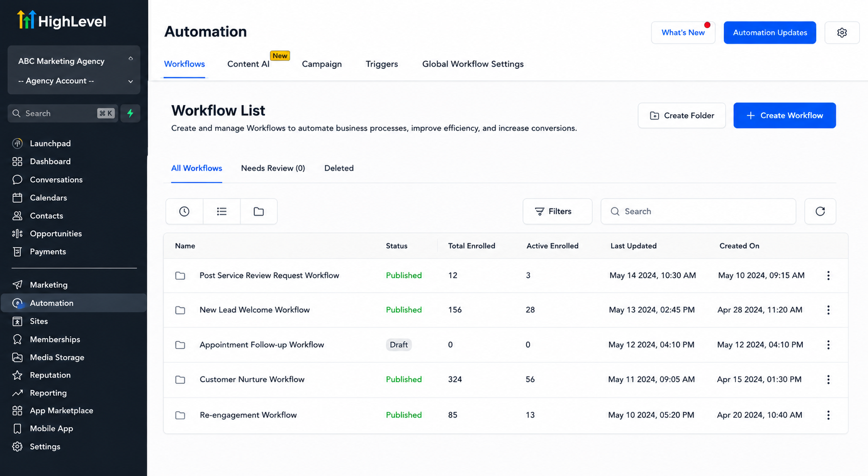Click the Automation Updates button
Screen dimensions: 868x476
(x=770, y=32)
